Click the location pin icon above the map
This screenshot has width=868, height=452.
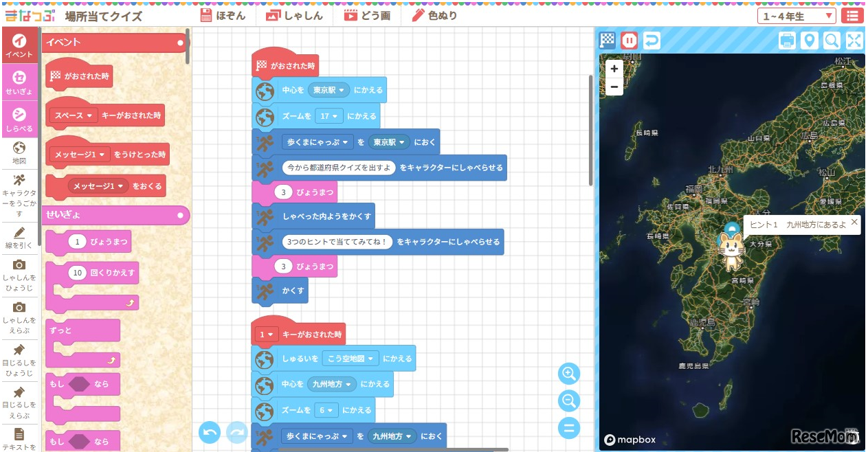(x=810, y=41)
